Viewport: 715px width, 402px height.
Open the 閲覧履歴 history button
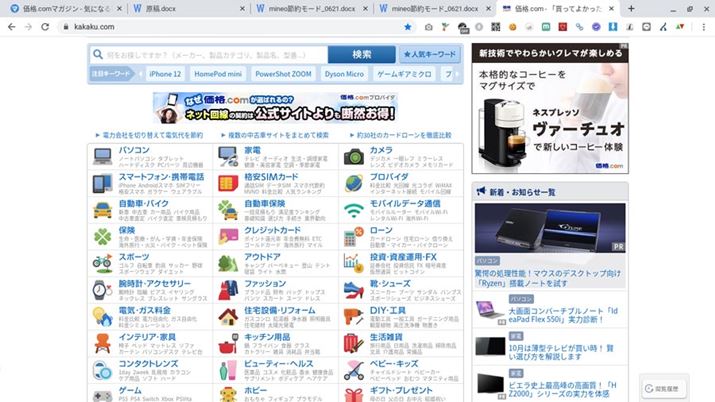point(663,389)
